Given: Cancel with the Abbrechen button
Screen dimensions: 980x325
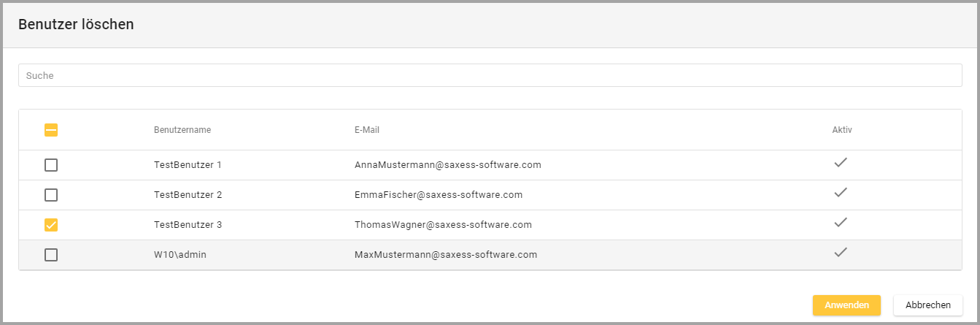Looking at the screenshot, I should coord(927,305).
